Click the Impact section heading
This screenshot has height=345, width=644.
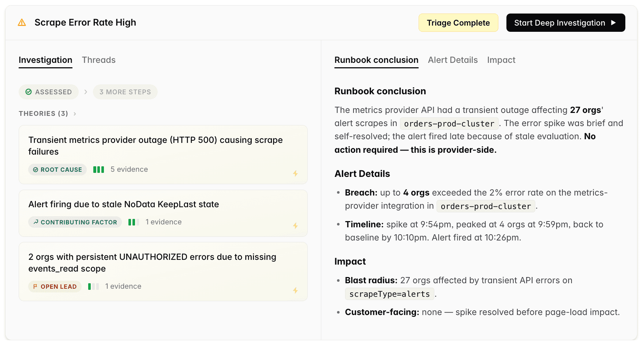(350, 261)
